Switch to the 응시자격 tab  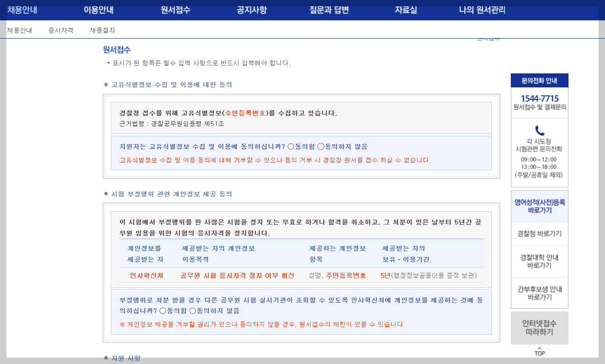click(x=61, y=30)
